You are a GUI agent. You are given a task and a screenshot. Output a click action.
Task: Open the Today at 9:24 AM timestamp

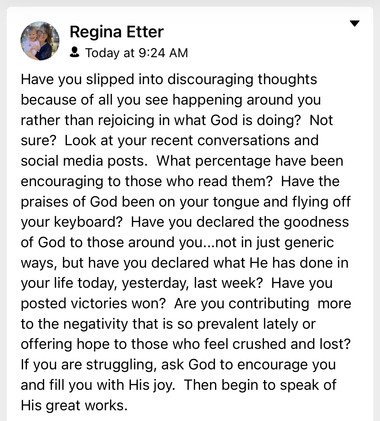[x=136, y=53]
